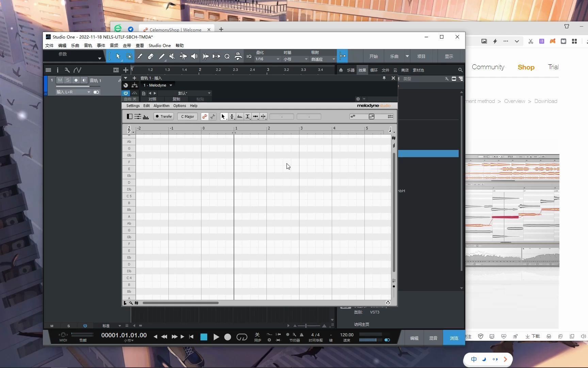
Task: Toggle Melodyne info pane layout icon
Action: click(x=129, y=117)
